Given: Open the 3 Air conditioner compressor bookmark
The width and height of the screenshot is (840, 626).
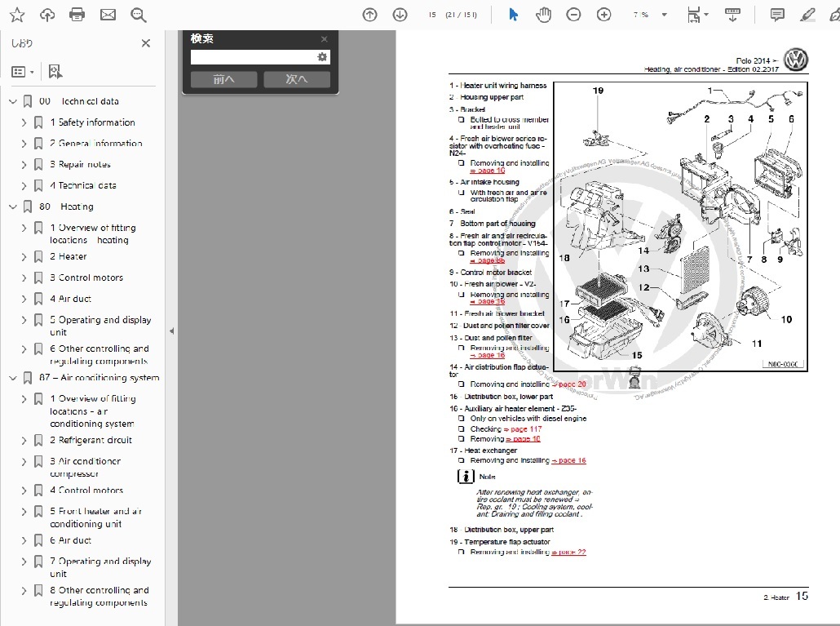Looking at the screenshot, I should (85, 468).
